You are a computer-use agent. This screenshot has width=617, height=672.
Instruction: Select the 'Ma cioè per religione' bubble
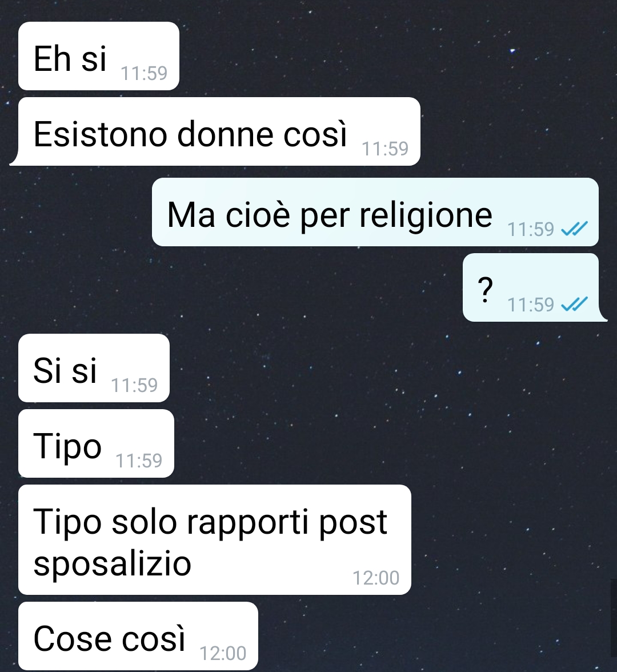click(375, 212)
